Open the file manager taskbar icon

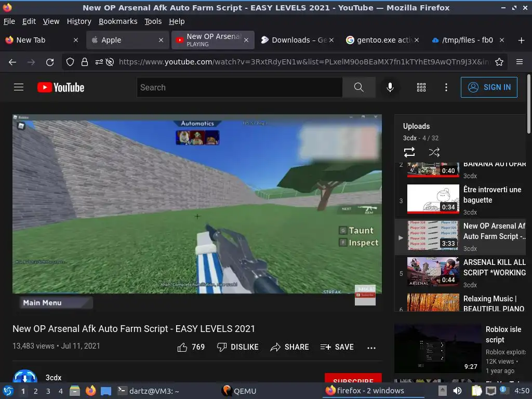click(x=75, y=391)
